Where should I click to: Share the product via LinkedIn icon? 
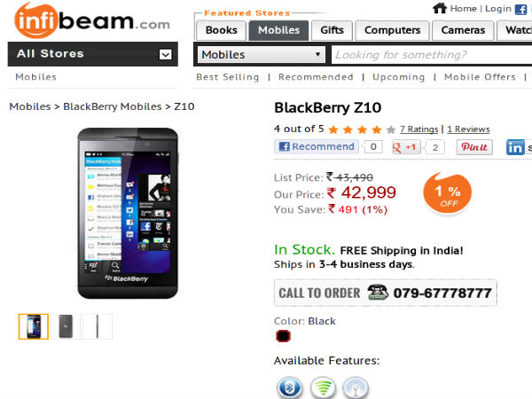(515, 147)
